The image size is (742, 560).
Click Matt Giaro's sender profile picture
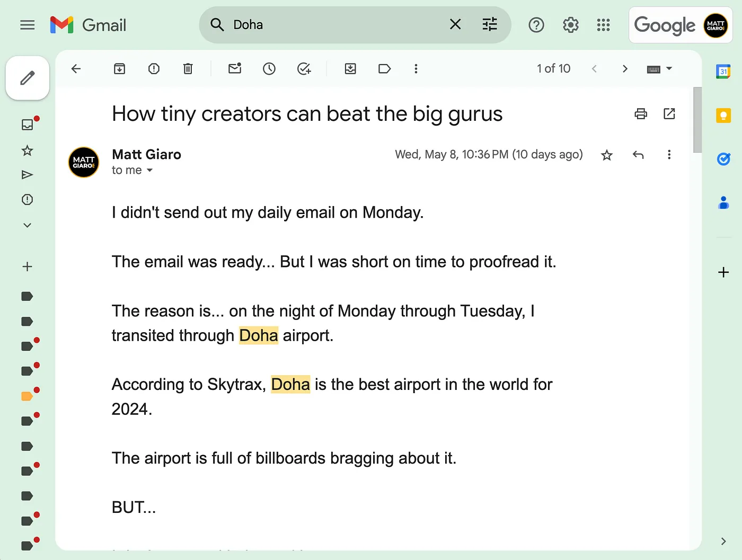coord(84,162)
